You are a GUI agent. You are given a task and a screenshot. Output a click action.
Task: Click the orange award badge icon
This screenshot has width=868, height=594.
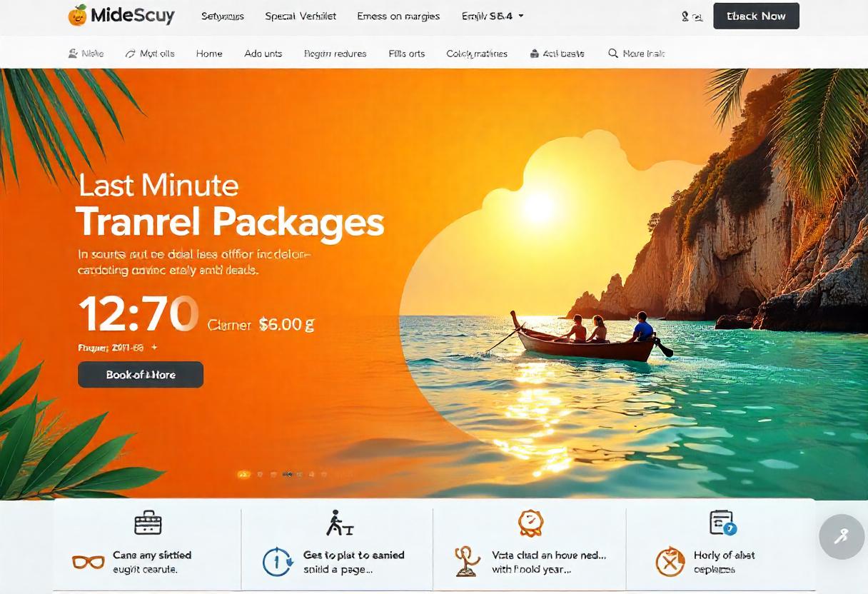[530, 523]
